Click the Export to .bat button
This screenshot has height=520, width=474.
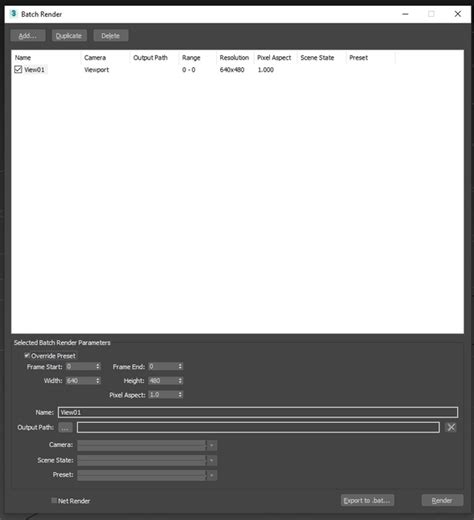click(x=367, y=500)
